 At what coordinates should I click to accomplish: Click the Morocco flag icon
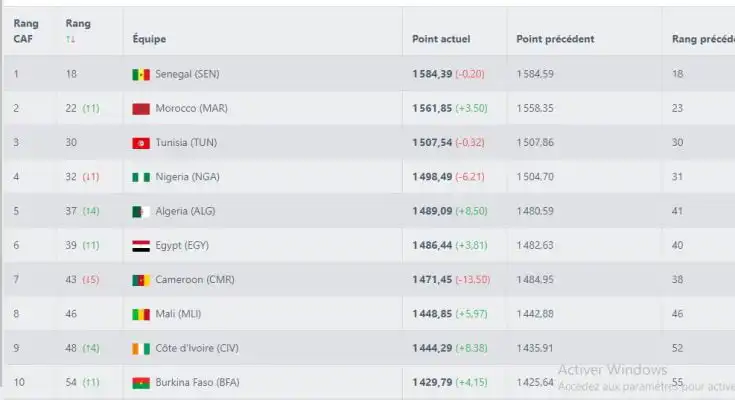click(x=141, y=109)
